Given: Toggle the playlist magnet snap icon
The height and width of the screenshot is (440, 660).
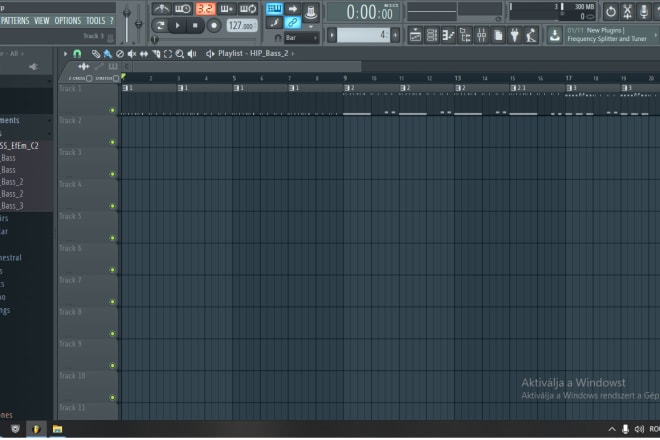Looking at the screenshot, I should coord(77,54).
